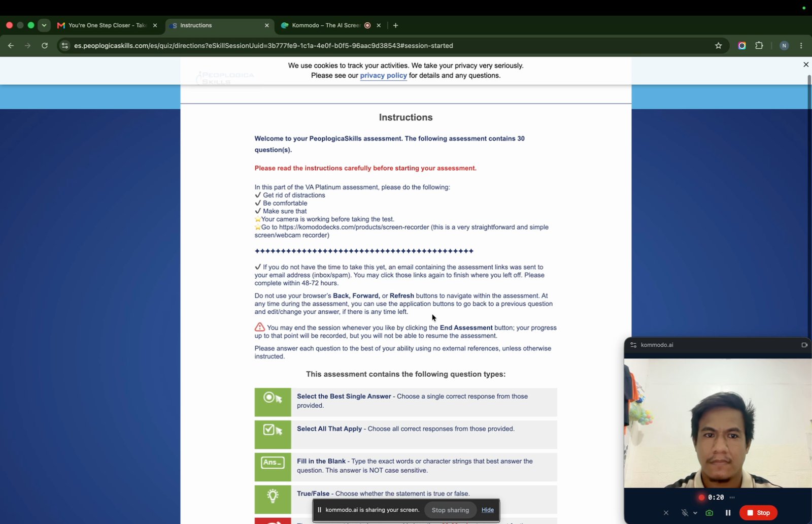The height and width of the screenshot is (524, 812).
Task: Click the circular extension icon in toolbar
Action: [742, 46]
